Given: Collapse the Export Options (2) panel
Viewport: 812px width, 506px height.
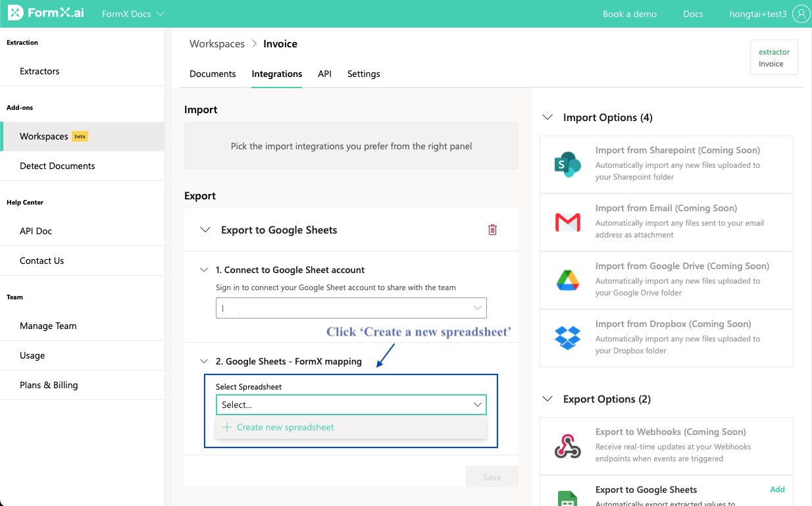Looking at the screenshot, I should click(547, 399).
